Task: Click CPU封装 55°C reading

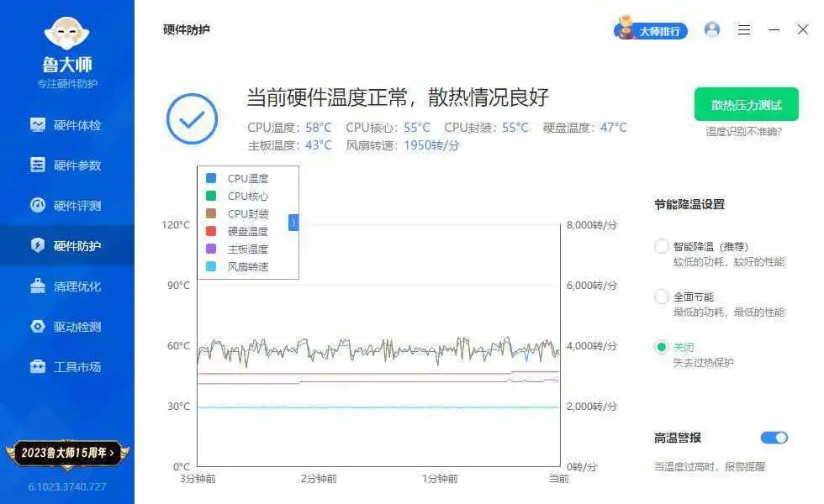Action: pyautogui.click(x=487, y=128)
